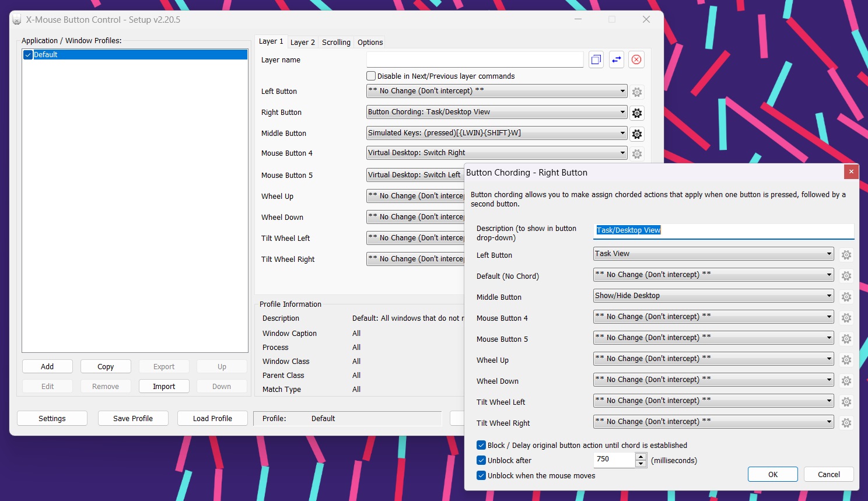Expand the Task View chord dropdown
The width and height of the screenshot is (868, 501).
(713, 254)
